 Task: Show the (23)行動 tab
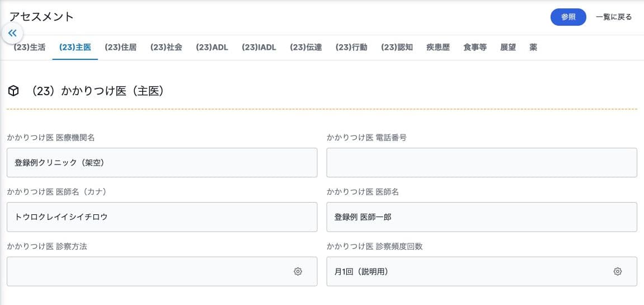pos(351,47)
